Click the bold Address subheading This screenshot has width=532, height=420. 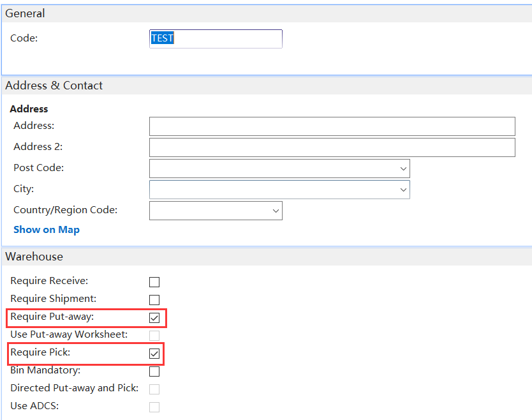tap(29, 109)
